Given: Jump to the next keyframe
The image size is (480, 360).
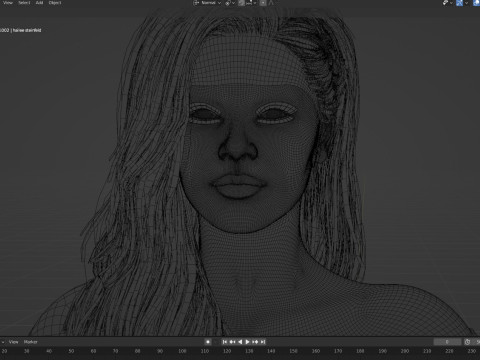Looking at the screenshot, I should click(x=255, y=342).
